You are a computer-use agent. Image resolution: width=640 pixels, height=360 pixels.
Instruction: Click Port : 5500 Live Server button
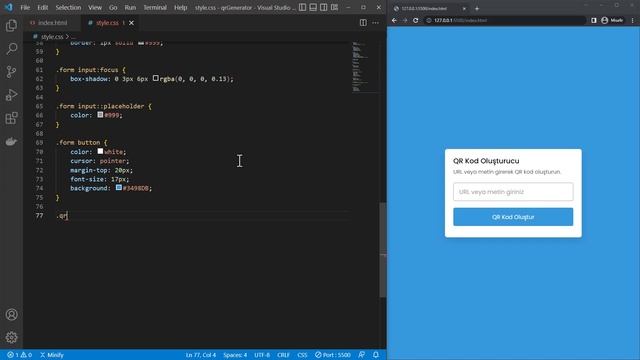[333, 355]
